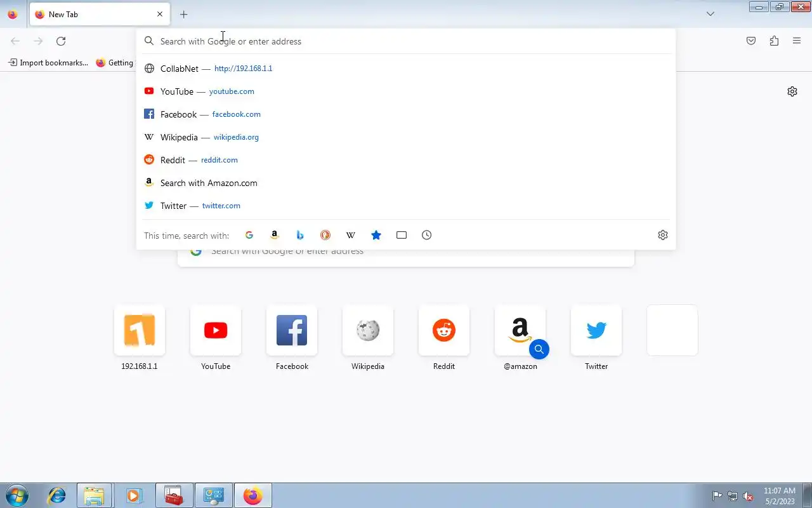This screenshot has height=508, width=812.
Task: Open the network tray icon
Action: point(733,496)
